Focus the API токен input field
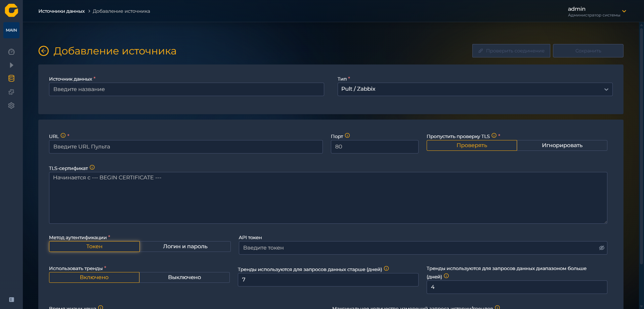 pos(423,248)
